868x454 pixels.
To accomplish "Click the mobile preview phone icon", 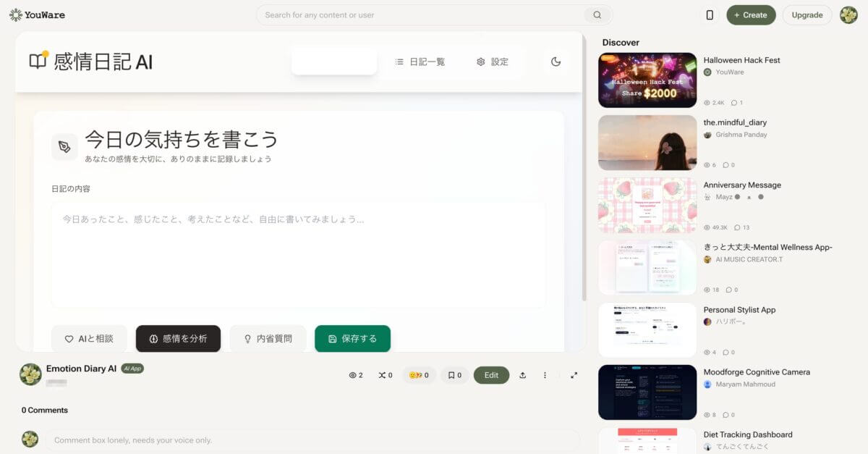I will point(710,14).
